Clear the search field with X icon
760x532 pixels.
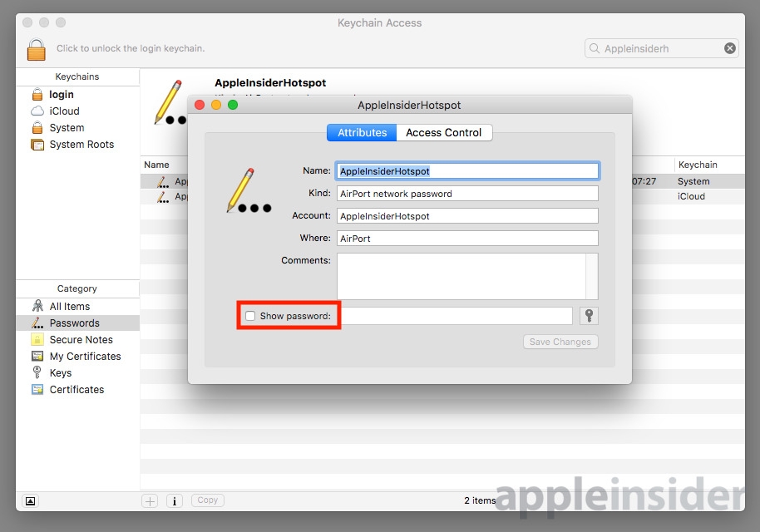pyautogui.click(x=730, y=48)
